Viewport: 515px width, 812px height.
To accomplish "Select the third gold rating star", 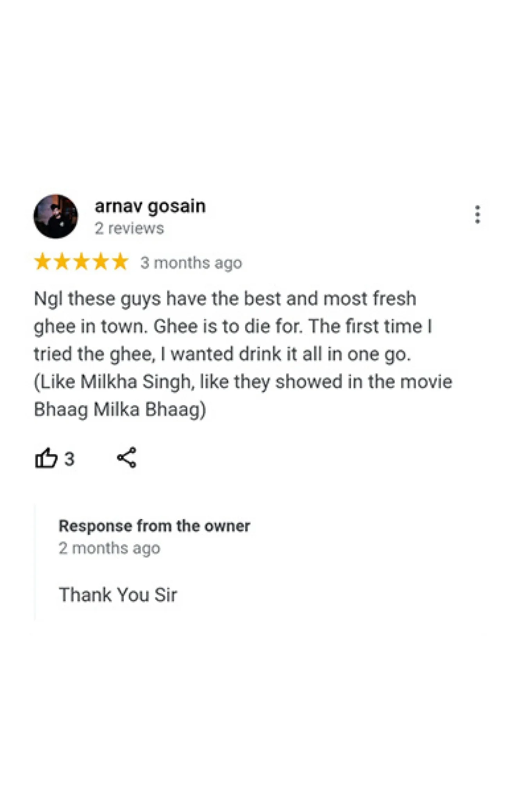I will click(81, 261).
